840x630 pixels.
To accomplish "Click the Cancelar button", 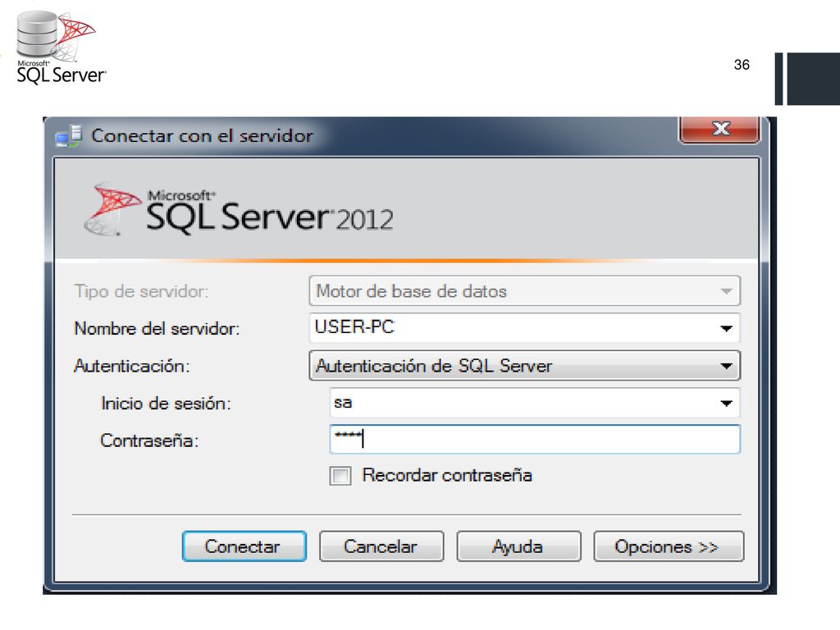I will [x=381, y=546].
